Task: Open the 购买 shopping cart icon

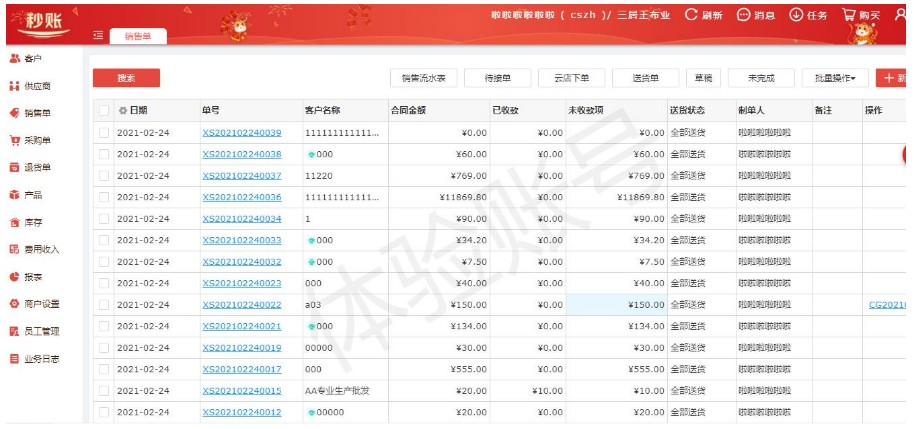Action: tap(849, 16)
